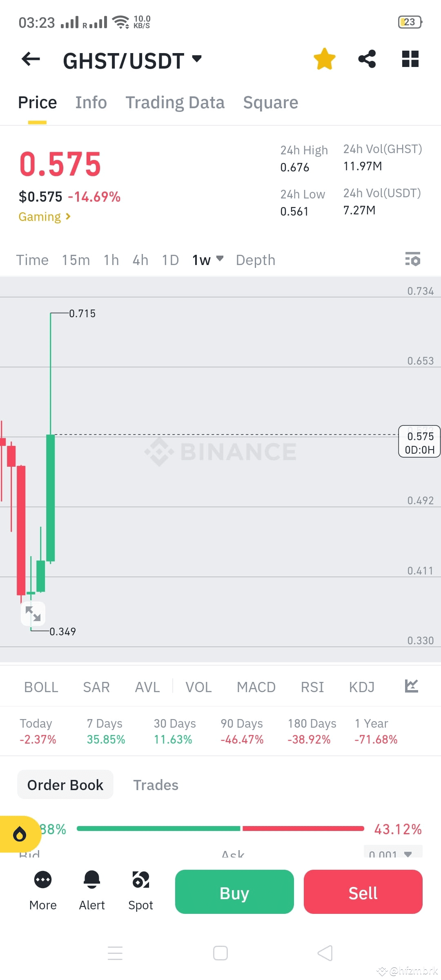Toggle the BOLL indicator
The image size is (441, 980).
[x=41, y=687]
